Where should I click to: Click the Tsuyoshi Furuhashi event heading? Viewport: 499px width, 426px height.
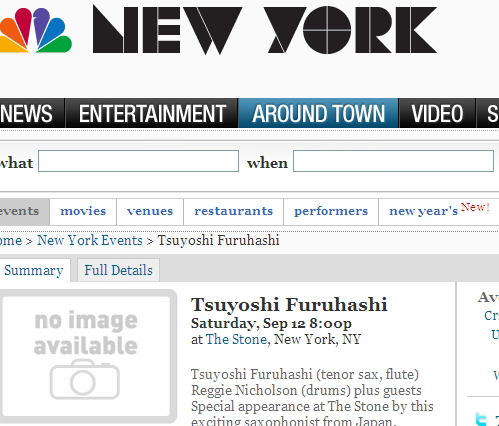(289, 305)
